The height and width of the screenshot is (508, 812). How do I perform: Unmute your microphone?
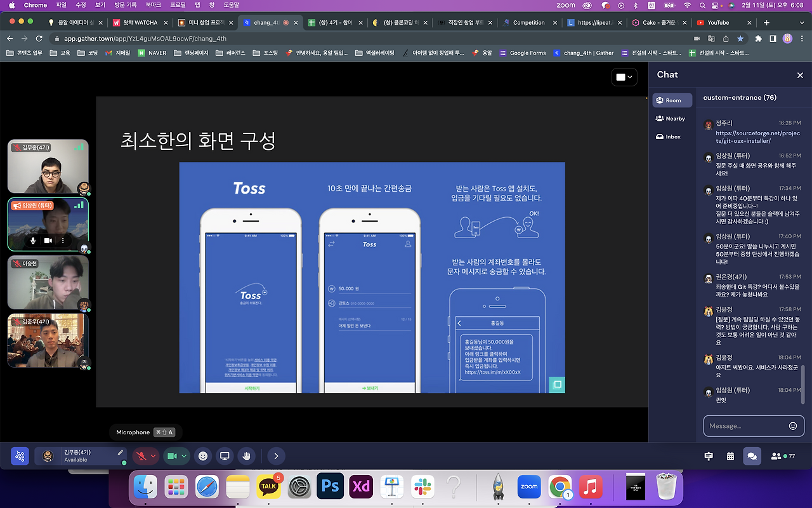tap(141, 456)
